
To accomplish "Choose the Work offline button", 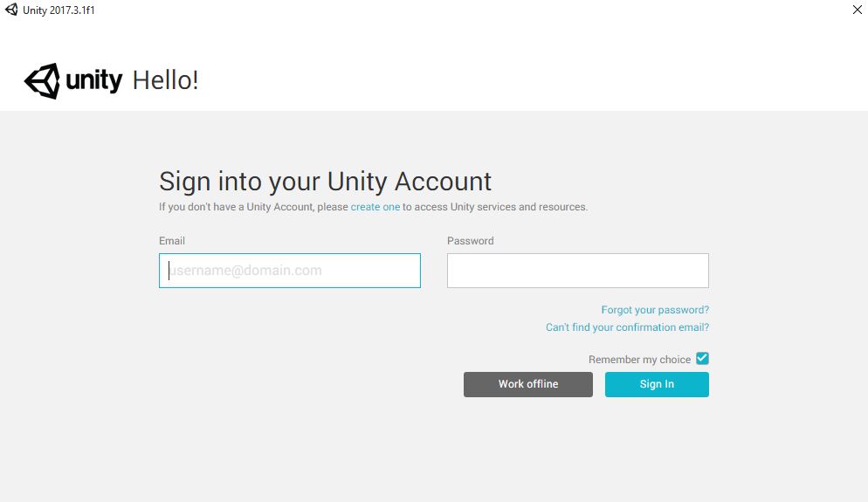I will tap(528, 384).
